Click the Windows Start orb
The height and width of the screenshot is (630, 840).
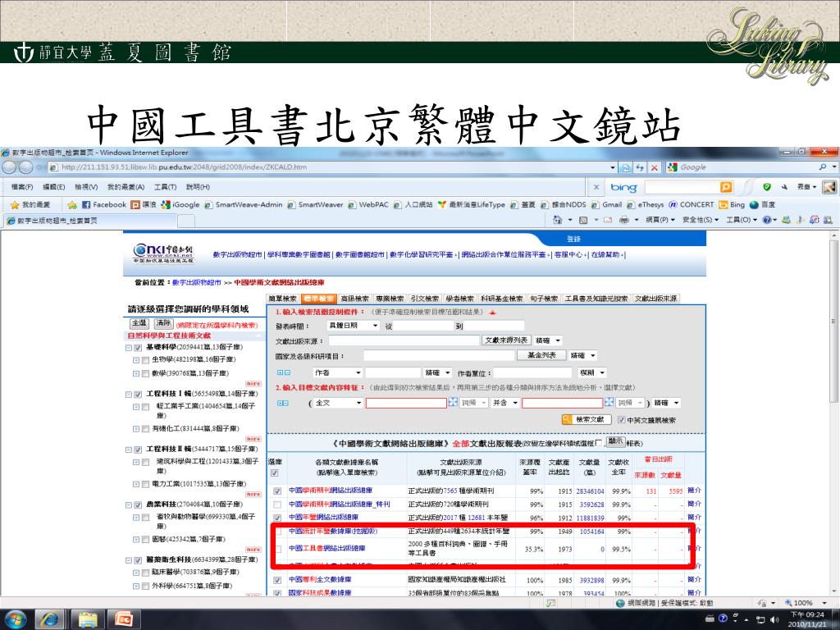click(x=15, y=619)
